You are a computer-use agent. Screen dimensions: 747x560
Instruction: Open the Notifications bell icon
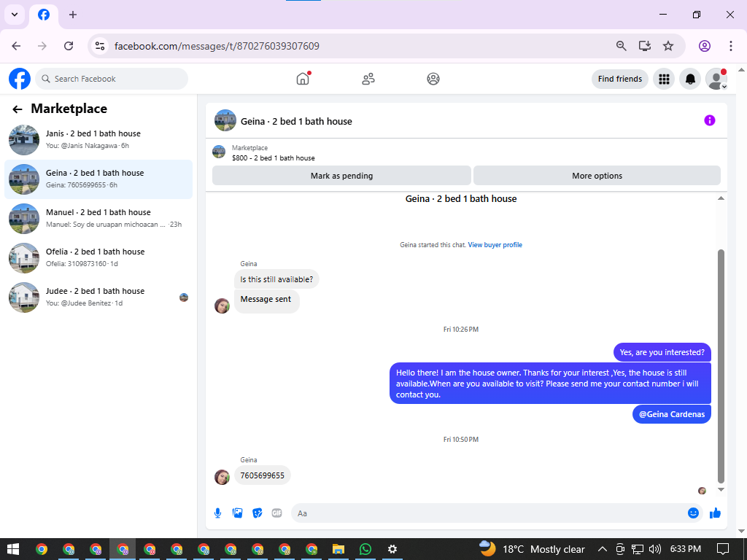690,79
